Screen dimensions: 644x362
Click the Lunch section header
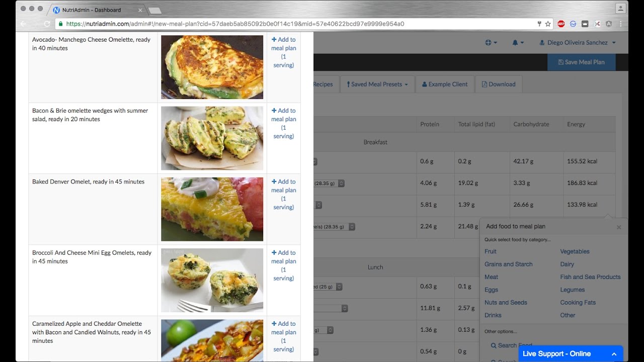[x=375, y=267]
